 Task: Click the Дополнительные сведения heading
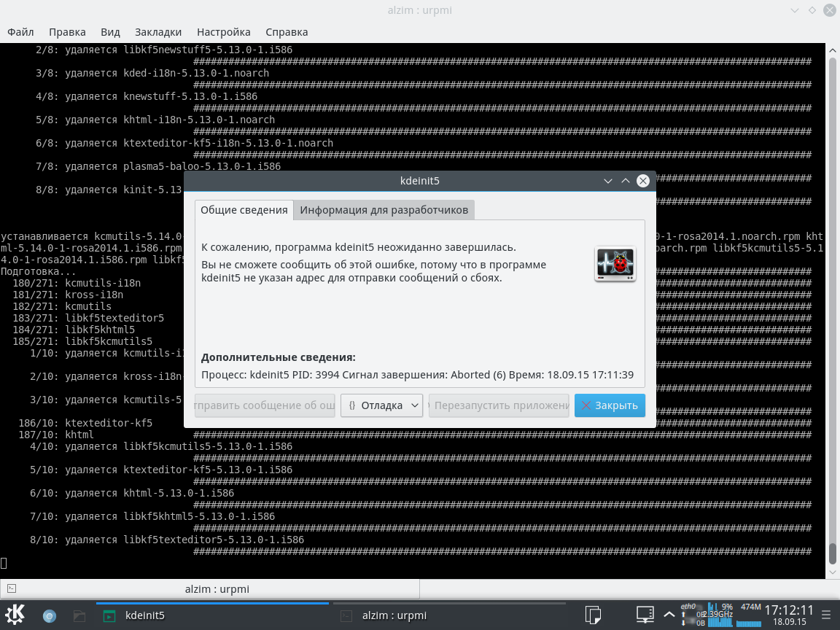pos(278,357)
